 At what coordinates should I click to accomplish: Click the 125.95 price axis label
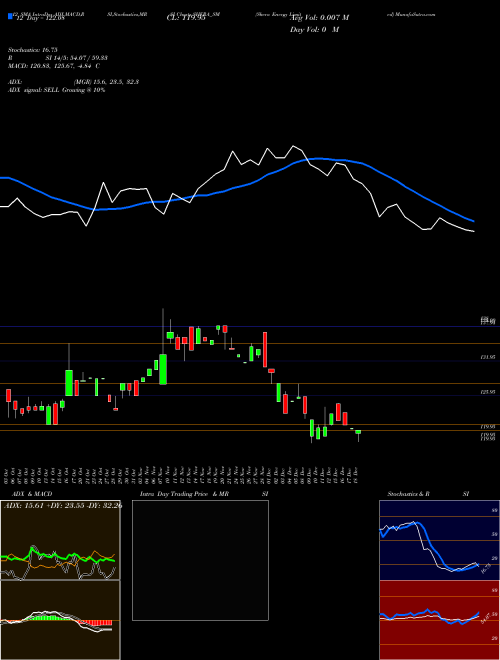pos(488,392)
